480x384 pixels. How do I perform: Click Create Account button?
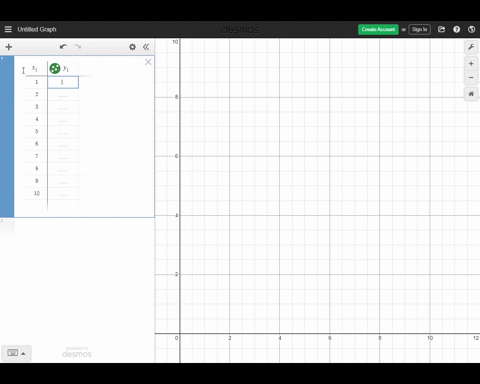pos(378,29)
